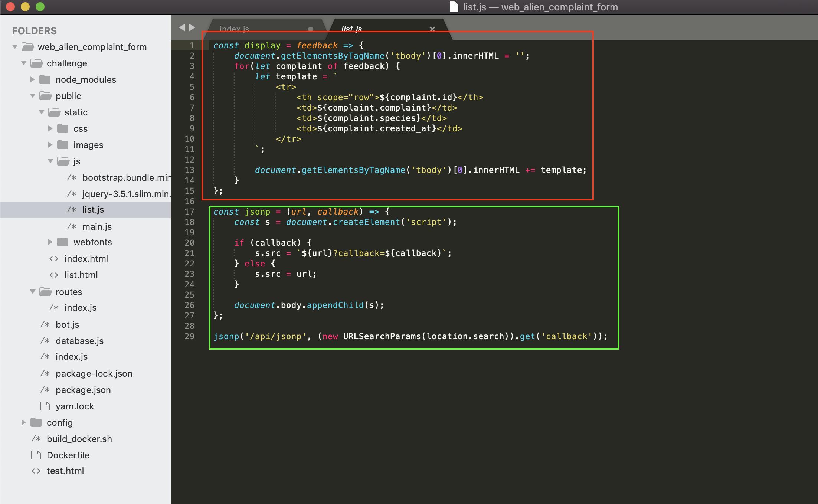Place cursor on 'const display' on line 1
Viewport: 818px width, 504px height.
click(x=247, y=45)
